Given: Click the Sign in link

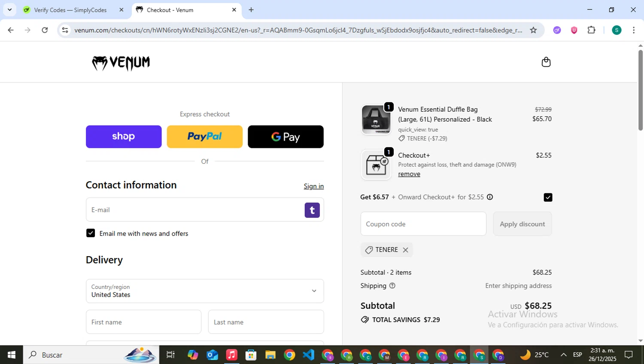Looking at the screenshot, I should [x=313, y=186].
